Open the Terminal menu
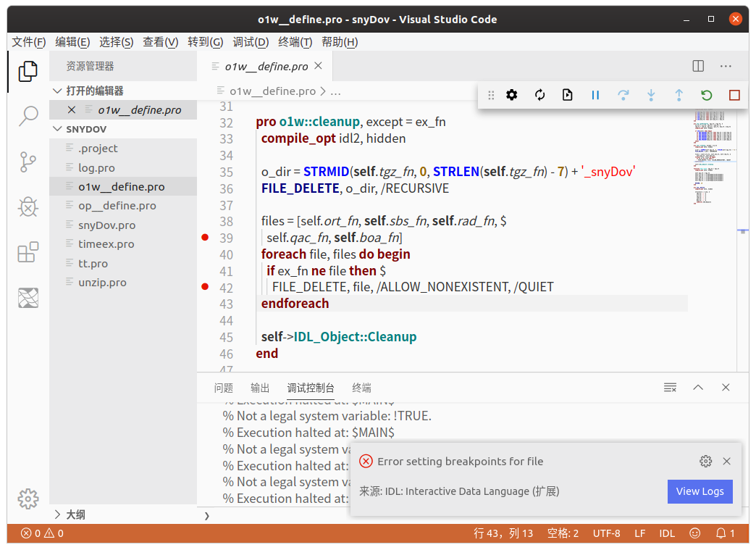This screenshot has width=756, height=550. coord(295,42)
